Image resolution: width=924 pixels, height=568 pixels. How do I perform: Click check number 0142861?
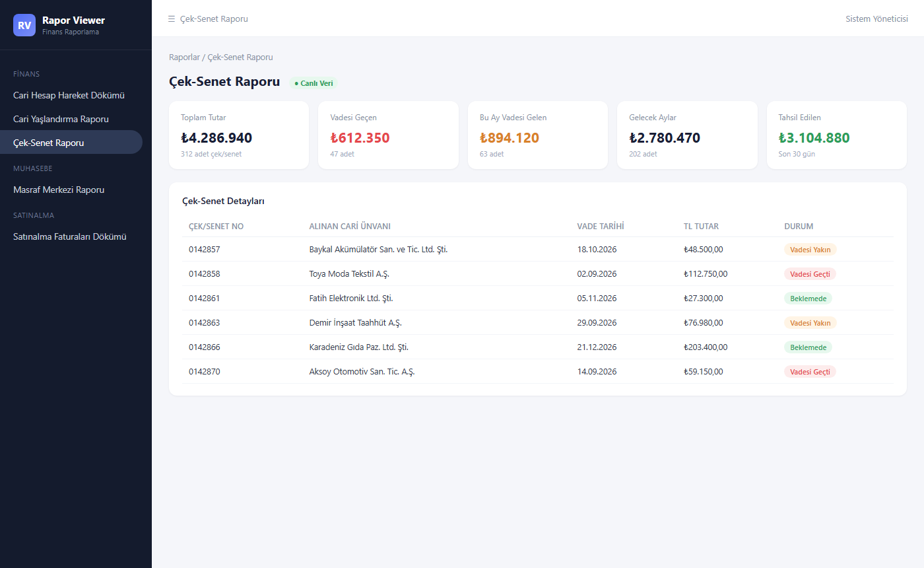[x=205, y=299]
